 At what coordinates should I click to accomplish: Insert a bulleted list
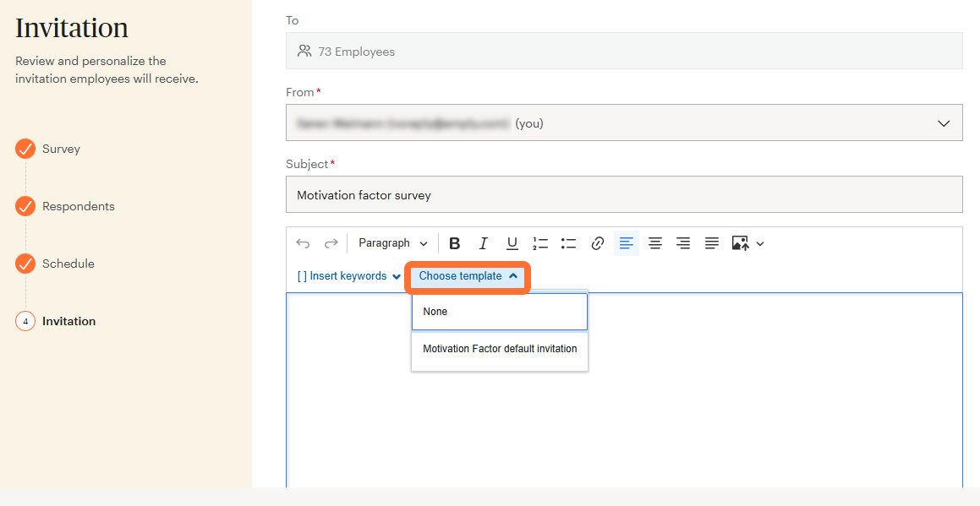[568, 243]
